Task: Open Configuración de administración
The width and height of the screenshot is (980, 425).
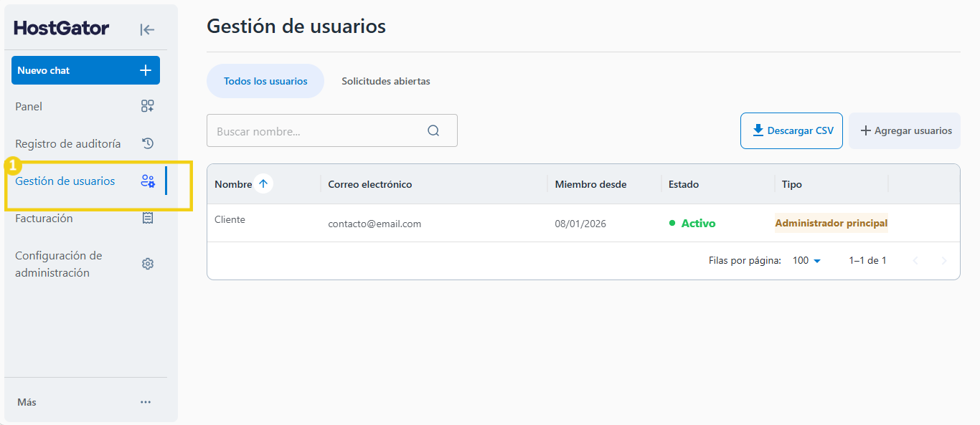Action: (85, 264)
